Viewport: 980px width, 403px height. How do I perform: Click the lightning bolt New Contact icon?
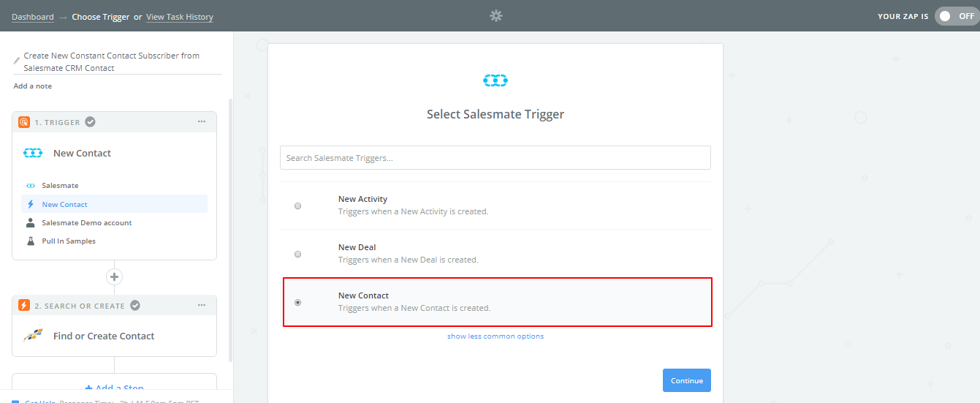click(31, 204)
